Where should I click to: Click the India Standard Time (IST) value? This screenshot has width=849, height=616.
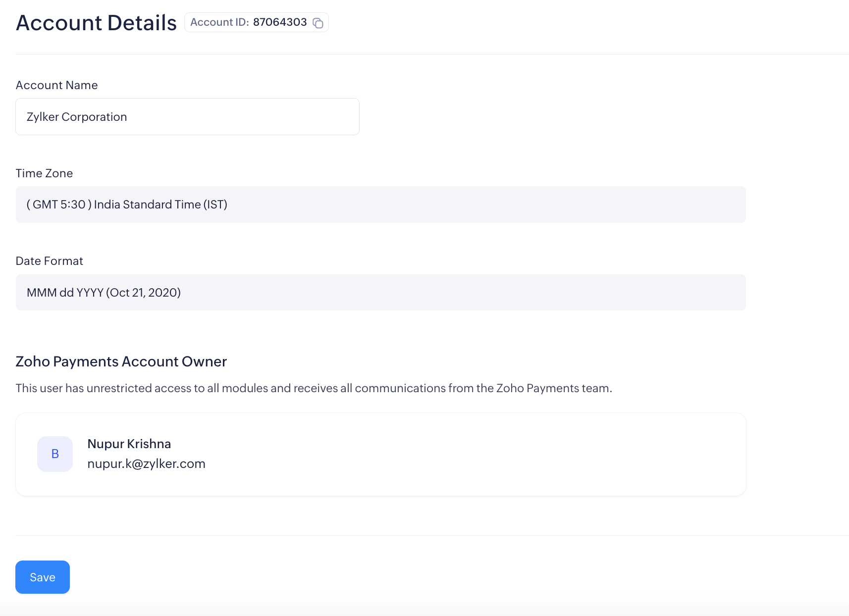click(x=127, y=205)
